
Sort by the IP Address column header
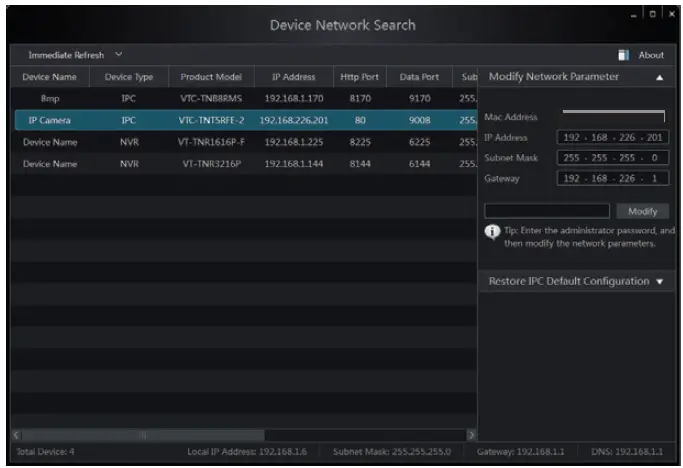(294, 77)
